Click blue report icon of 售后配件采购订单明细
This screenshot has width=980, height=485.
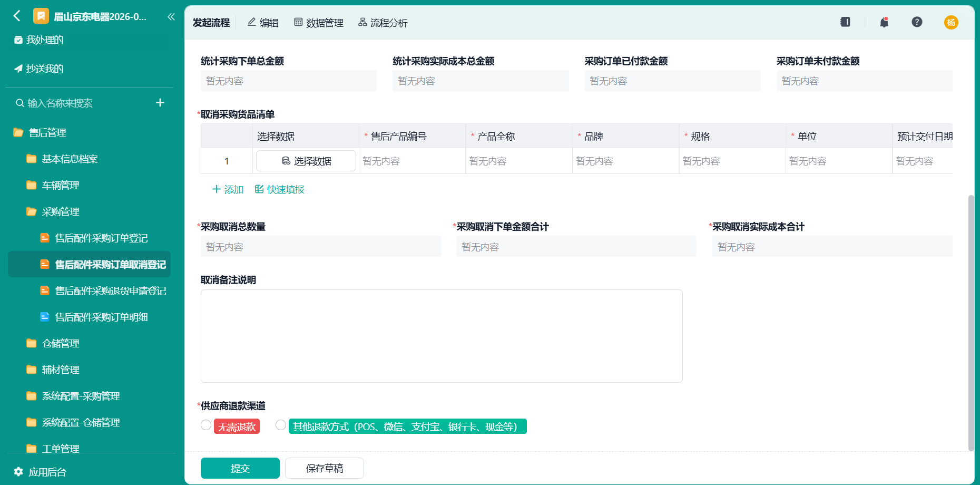click(45, 317)
